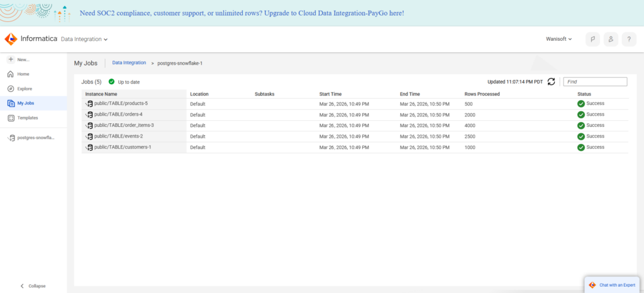Click rows processed value 500
The image size is (644, 293).
click(x=469, y=104)
